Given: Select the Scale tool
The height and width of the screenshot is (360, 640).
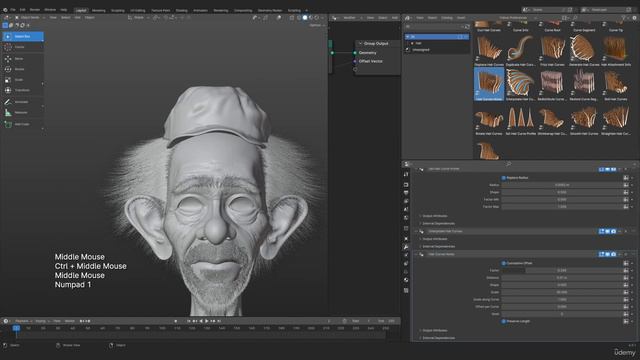Looking at the screenshot, I should click(x=23, y=80).
